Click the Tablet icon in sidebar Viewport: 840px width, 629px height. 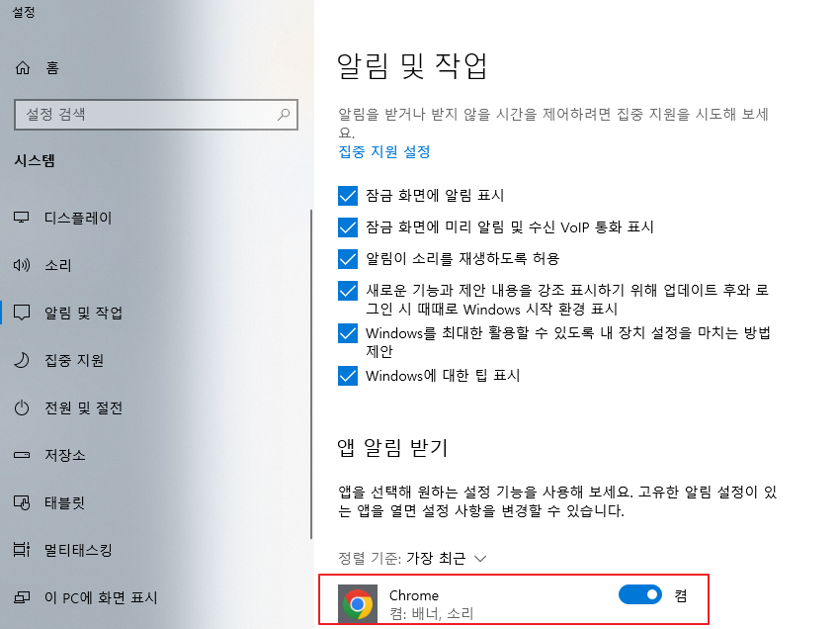tap(22, 502)
